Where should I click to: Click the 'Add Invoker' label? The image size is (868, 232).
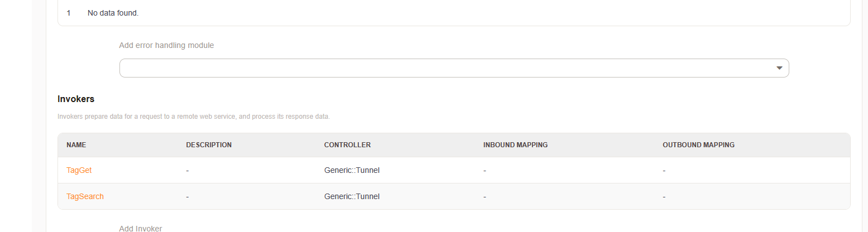tap(141, 228)
